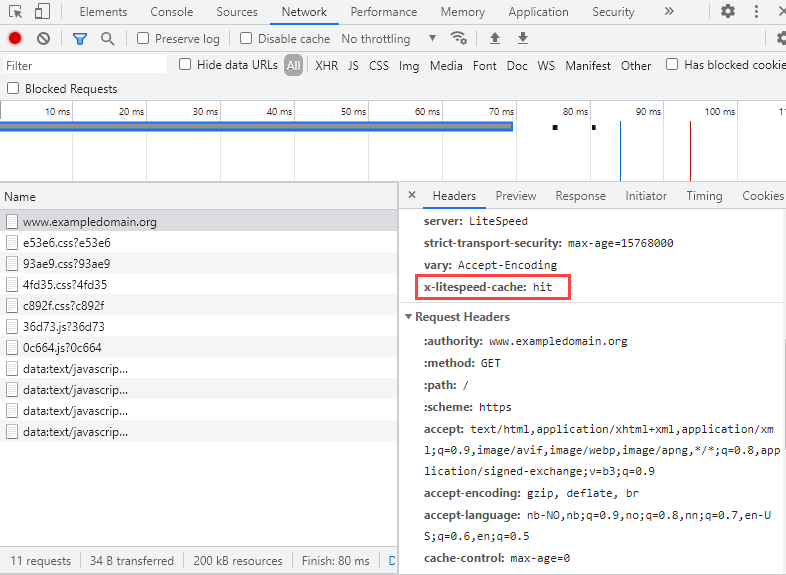Filter requests by XHR
The image size is (786, 575).
pos(326,66)
